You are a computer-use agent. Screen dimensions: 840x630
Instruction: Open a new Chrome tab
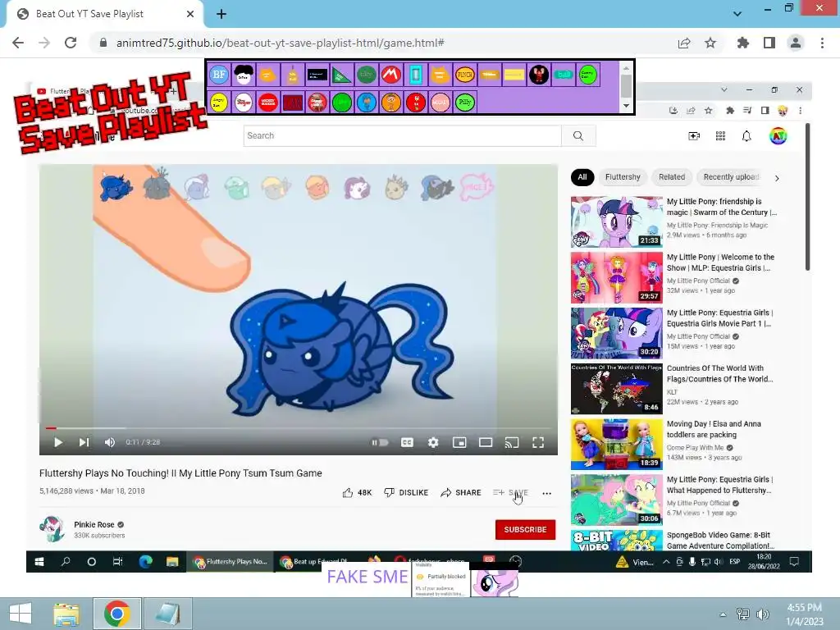221,14
